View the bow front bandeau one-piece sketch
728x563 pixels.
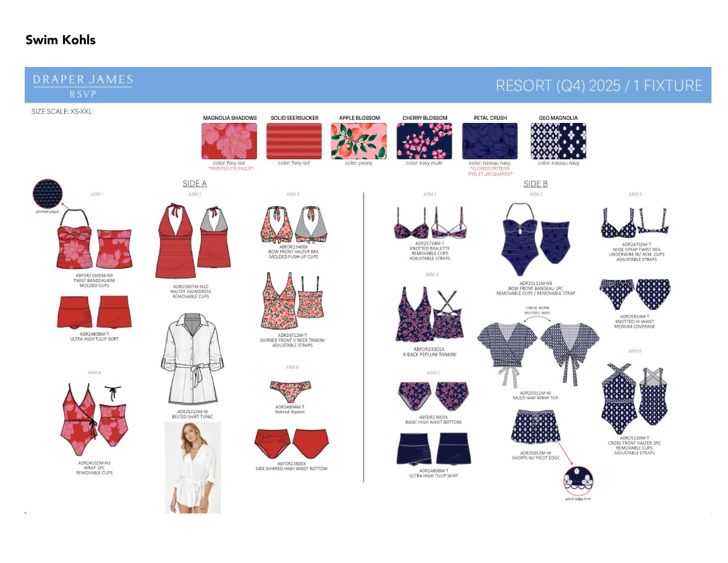point(536,240)
